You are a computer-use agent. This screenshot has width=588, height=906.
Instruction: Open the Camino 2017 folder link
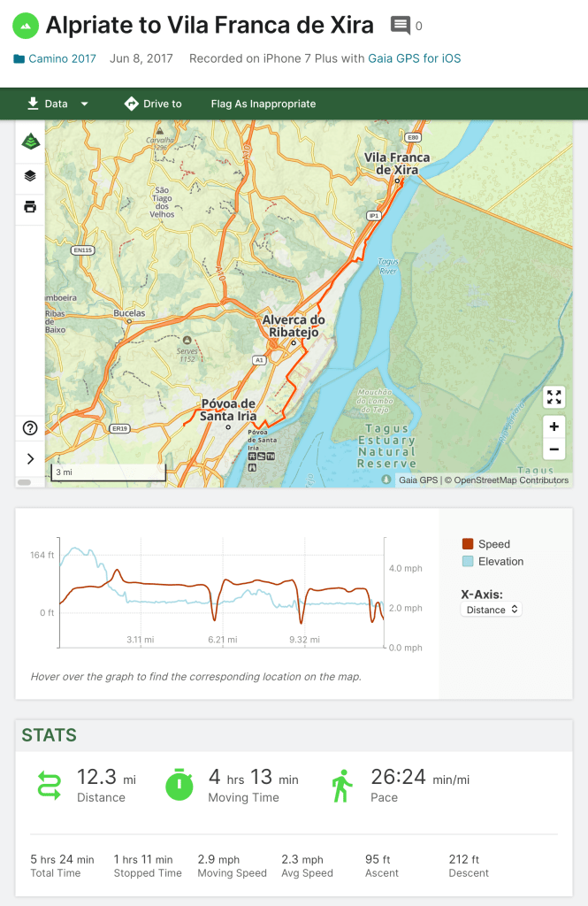pos(62,59)
